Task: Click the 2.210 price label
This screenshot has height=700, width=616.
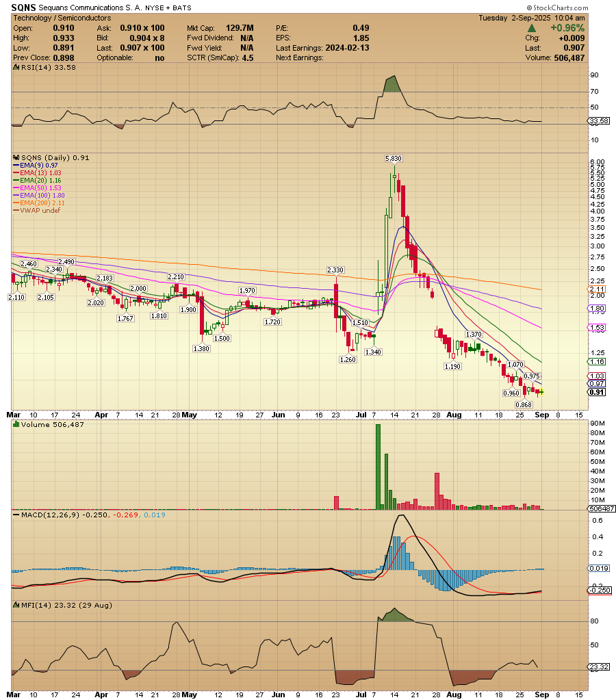Action: coord(176,277)
